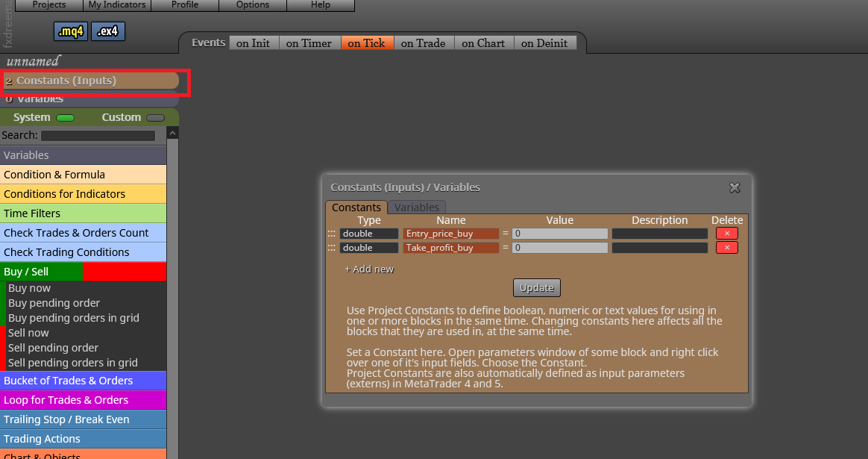Expand Bucket of Trades & Orders category
The height and width of the screenshot is (459, 868).
pos(83,381)
